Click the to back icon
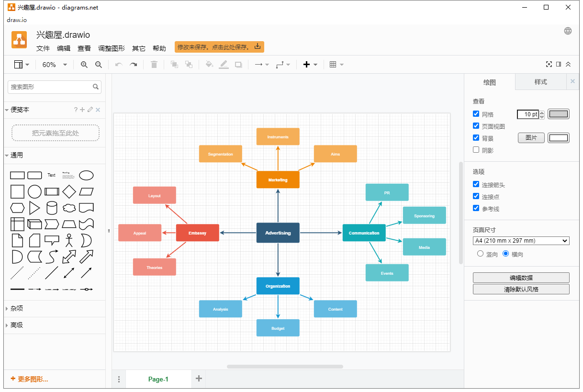The image size is (583, 392). pyautogui.click(x=189, y=65)
